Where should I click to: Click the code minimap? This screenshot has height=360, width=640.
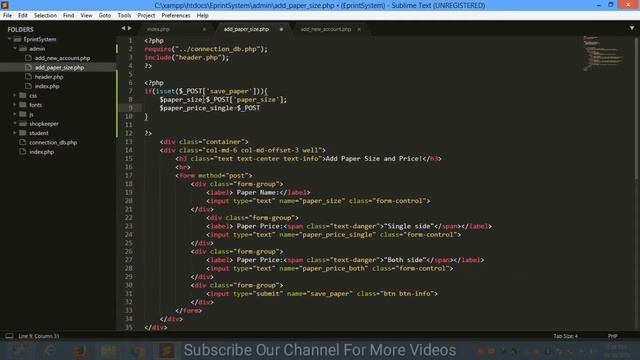603,53
